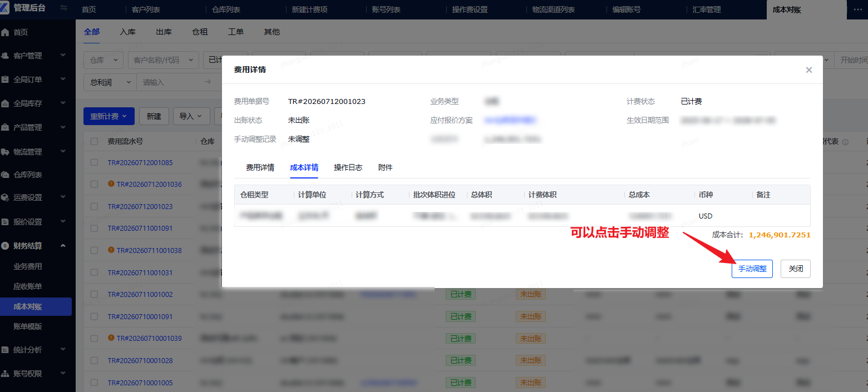868x392 pixels.
Task: Click the 全局库存 icon in sidebar
Action: 5,103
